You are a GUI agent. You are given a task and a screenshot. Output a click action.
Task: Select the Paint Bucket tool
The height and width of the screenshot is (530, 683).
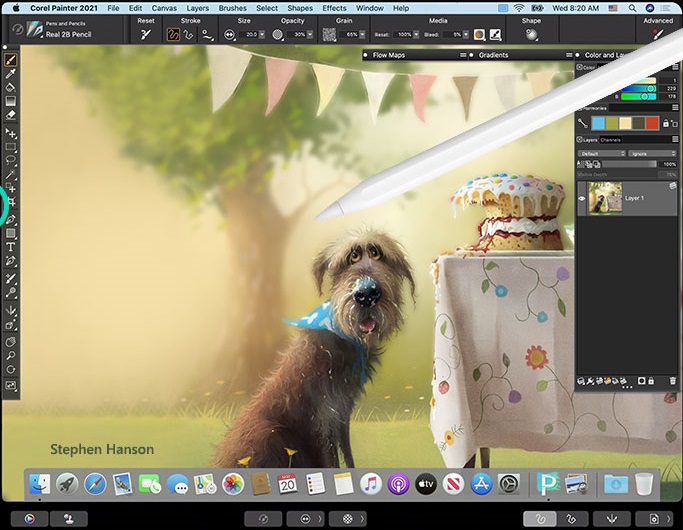point(10,87)
